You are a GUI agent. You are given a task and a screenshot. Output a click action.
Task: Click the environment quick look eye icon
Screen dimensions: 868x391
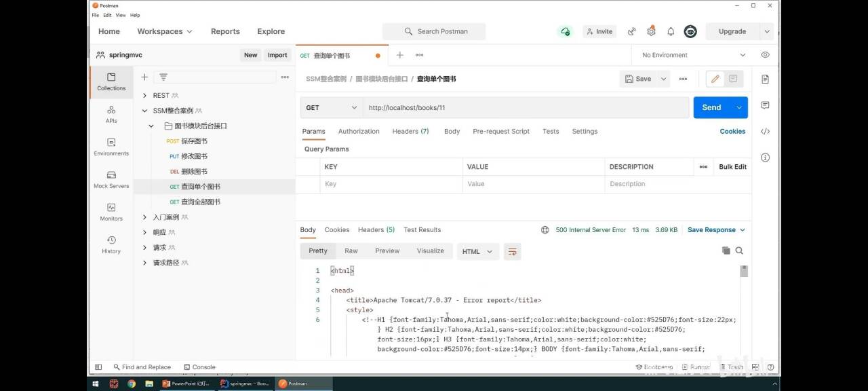click(x=765, y=55)
